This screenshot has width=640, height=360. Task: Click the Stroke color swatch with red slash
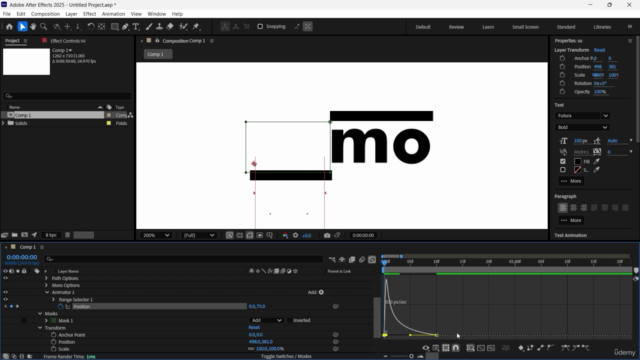(578, 170)
